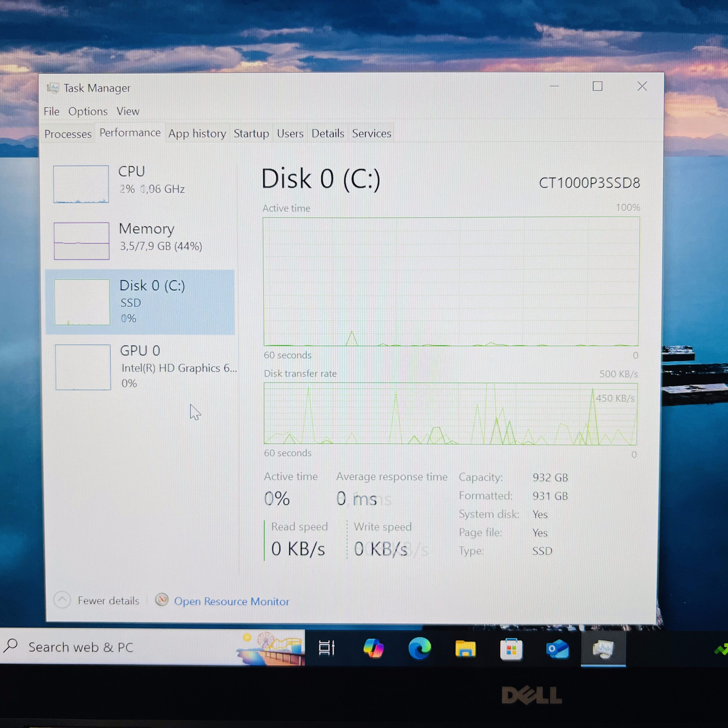Select the CPU performance graph thumbnail
This screenshot has height=728, width=728.
(x=81, y=184)
